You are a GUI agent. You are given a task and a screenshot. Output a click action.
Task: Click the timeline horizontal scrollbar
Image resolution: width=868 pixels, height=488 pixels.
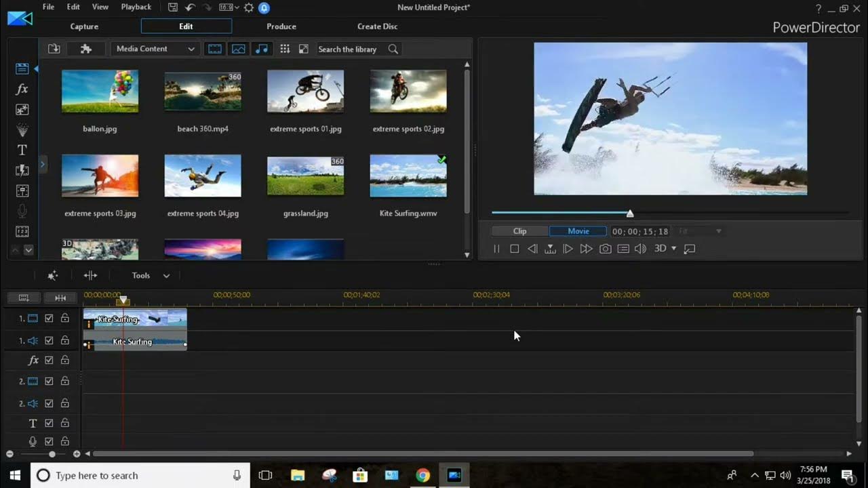click(423, 454)
